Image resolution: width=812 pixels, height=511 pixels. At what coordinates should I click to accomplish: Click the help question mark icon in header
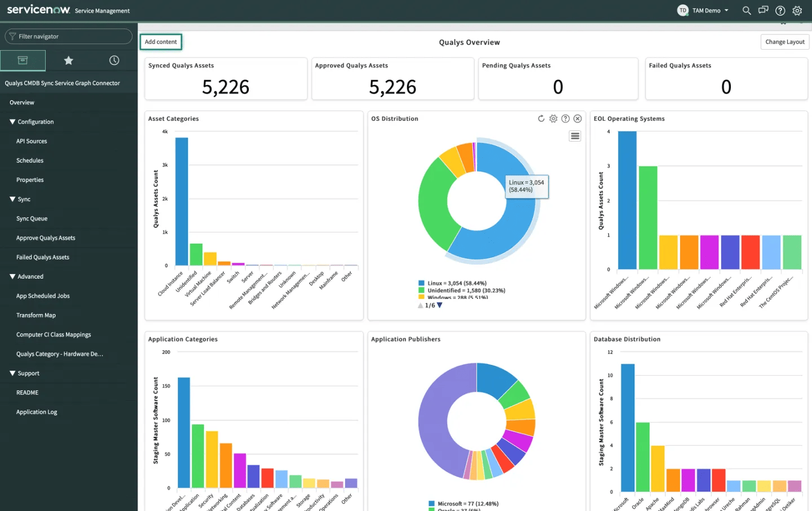[780, 11]
